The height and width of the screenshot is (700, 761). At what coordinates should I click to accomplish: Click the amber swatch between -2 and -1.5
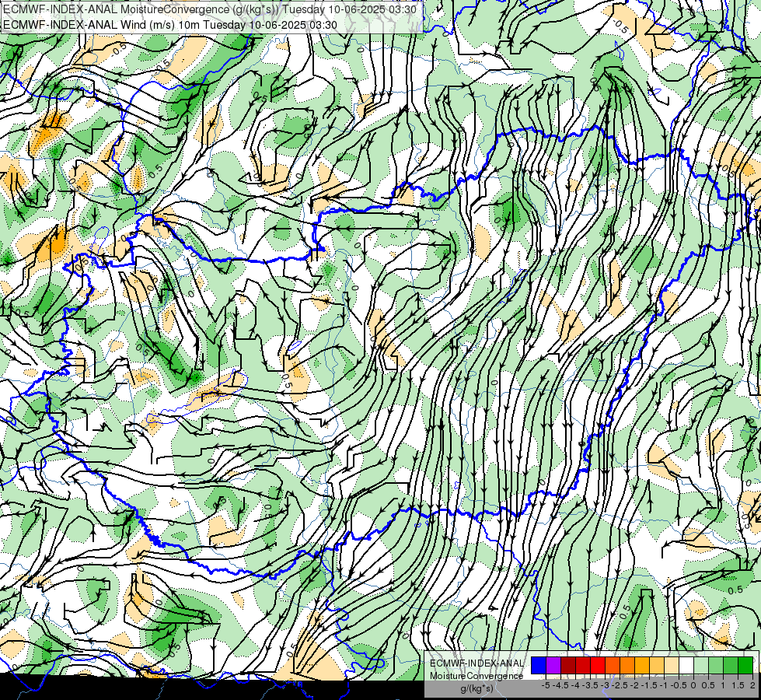pyautogui.click(x=642, y=665)
